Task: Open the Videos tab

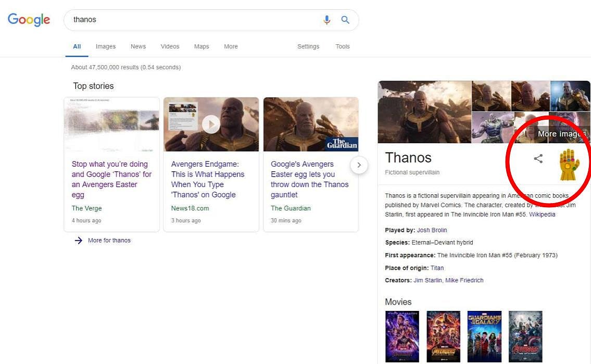Action: [x=170, y=46]
